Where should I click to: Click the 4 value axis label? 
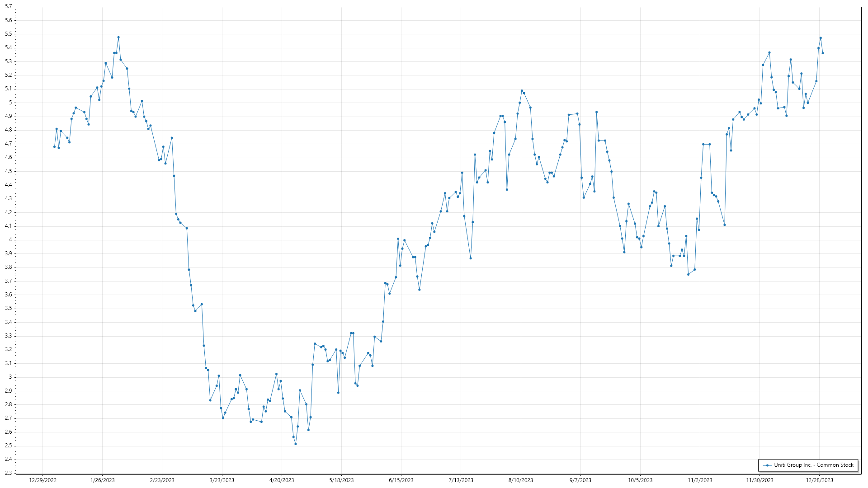pyautogui.click(x=10, y=240)
